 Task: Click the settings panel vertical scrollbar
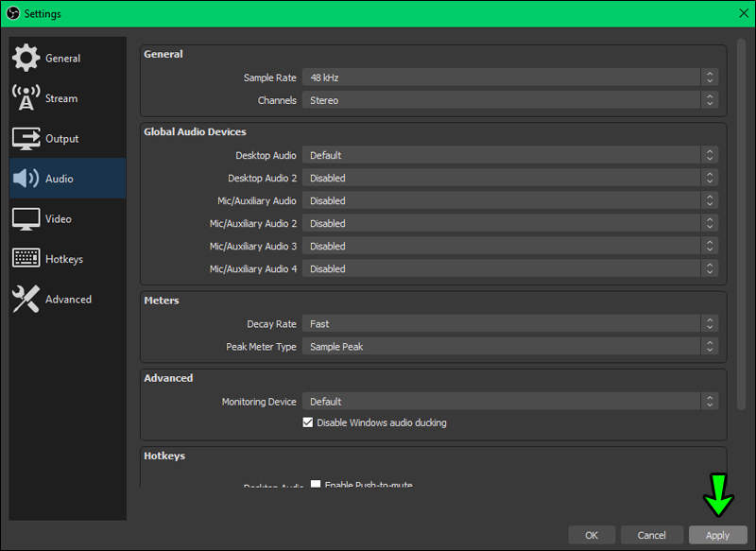click(x=741, y=227)
